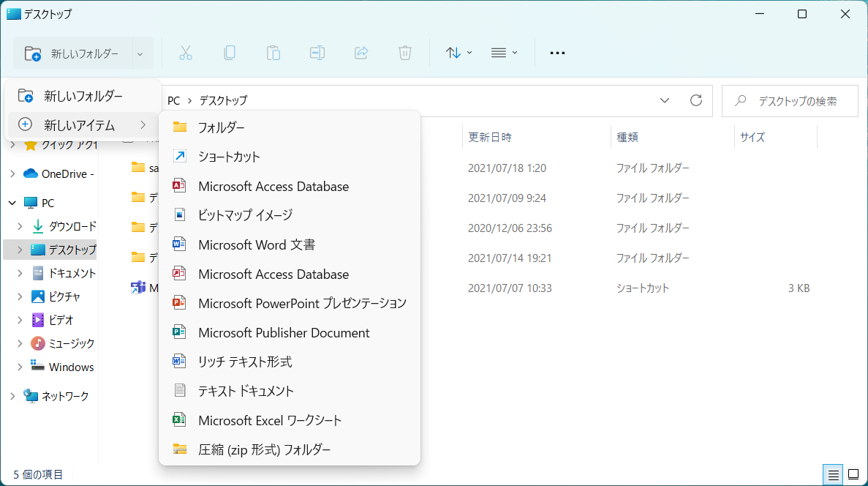This screenshot has width=868, height=486.
Task: Choose Microsoft PowerPoint プレゼンテーション
Action: [x=290, y=303]
